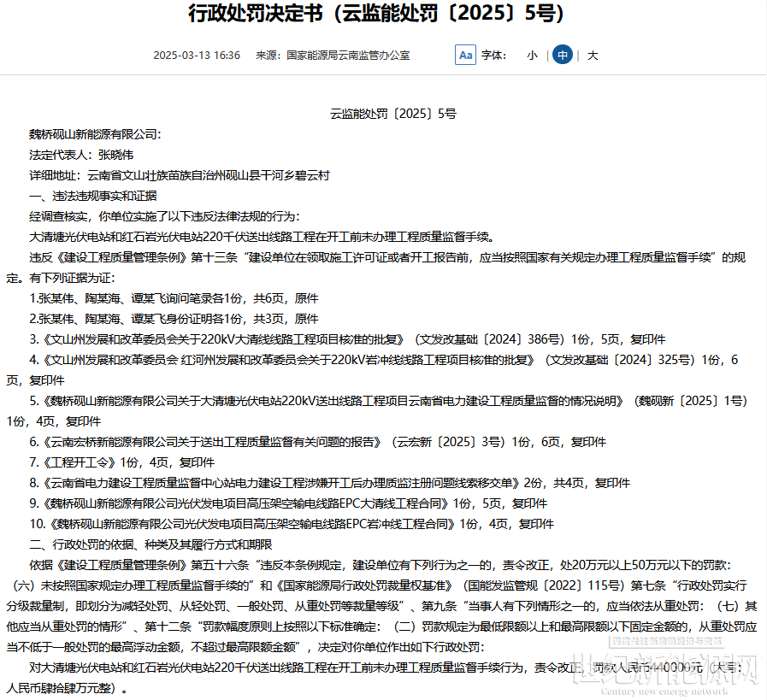Click the detailed address line

(x=180, y=175)
